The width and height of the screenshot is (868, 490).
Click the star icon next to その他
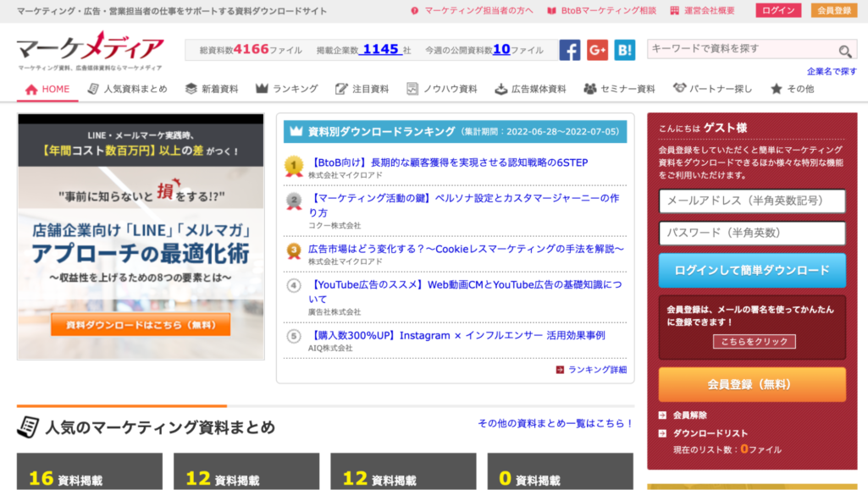775,88
